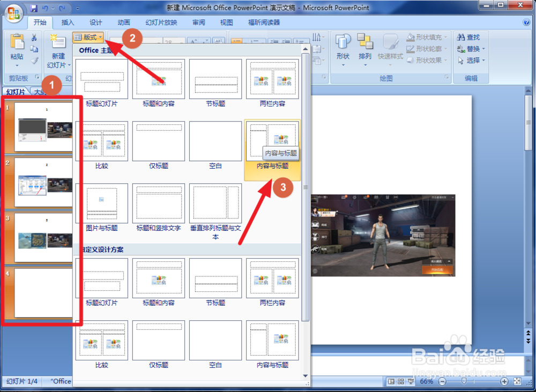Choose 标题幻灯片 under 自定义设计方案
Image resolution: width=536 pixels, height=392 pixels.
coord(101,282)
